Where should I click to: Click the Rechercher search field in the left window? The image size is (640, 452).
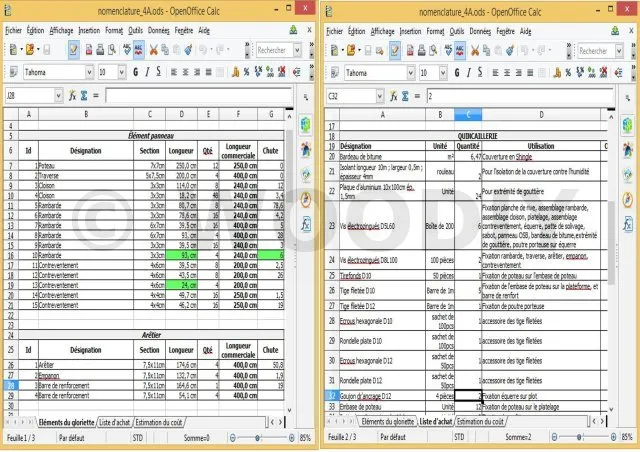pyautogui.click(x=271, y=49)
